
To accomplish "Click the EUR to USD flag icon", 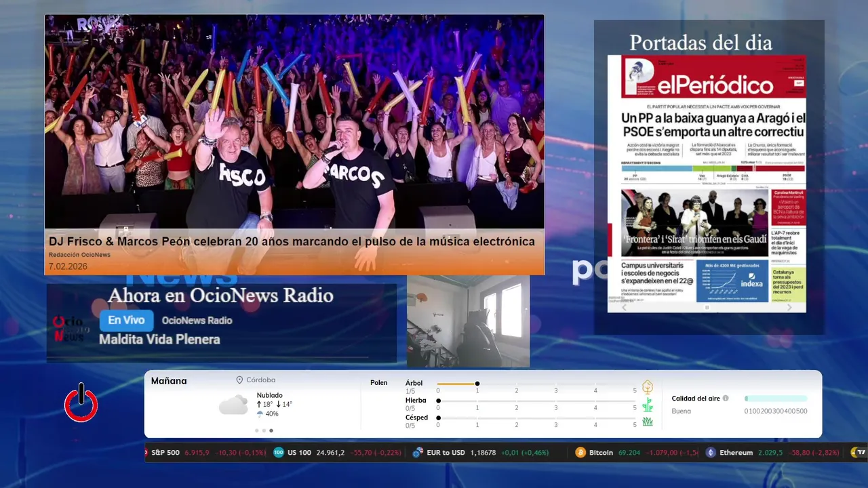I will coord(418,452).
